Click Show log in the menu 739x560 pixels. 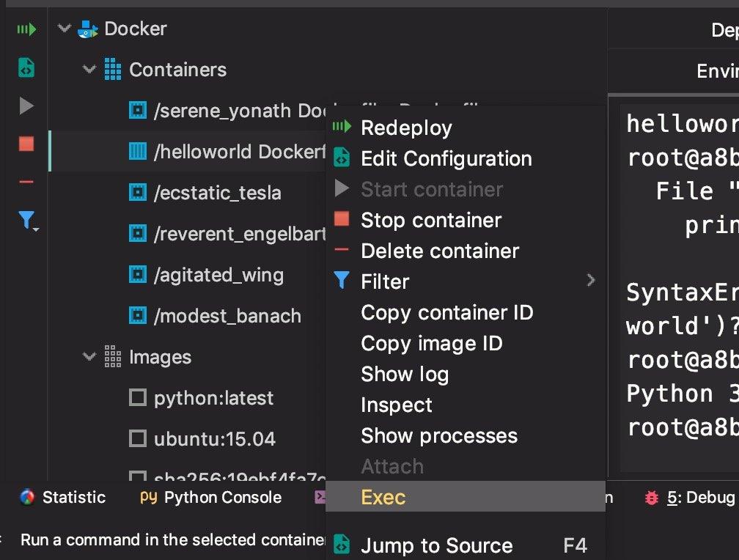[404, 374]
